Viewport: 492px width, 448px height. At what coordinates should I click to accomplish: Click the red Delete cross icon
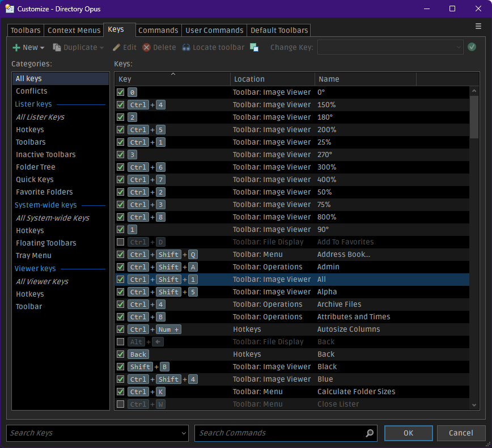pos(147,48)
